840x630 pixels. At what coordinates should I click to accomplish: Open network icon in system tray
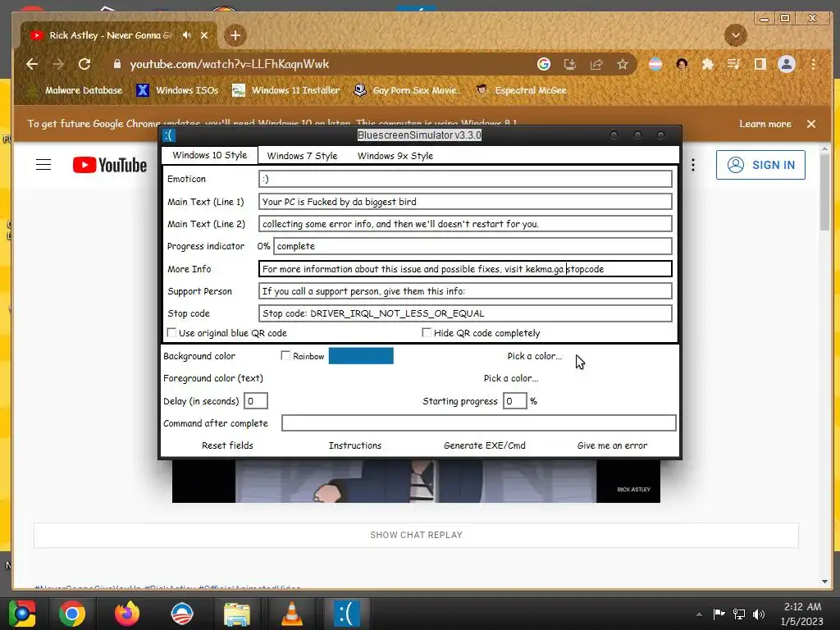pos(739,614)
